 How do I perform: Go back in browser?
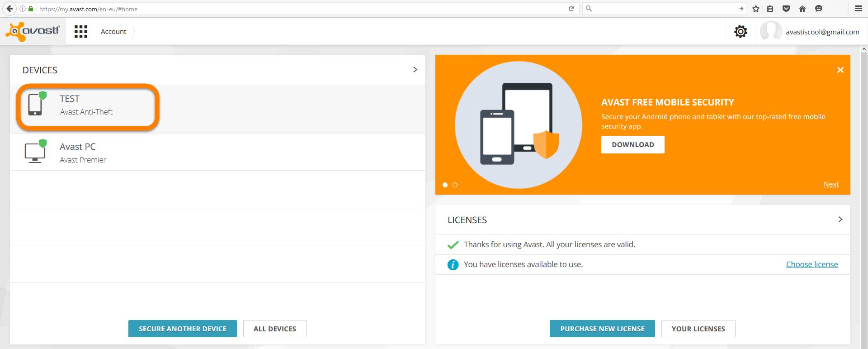9,9
